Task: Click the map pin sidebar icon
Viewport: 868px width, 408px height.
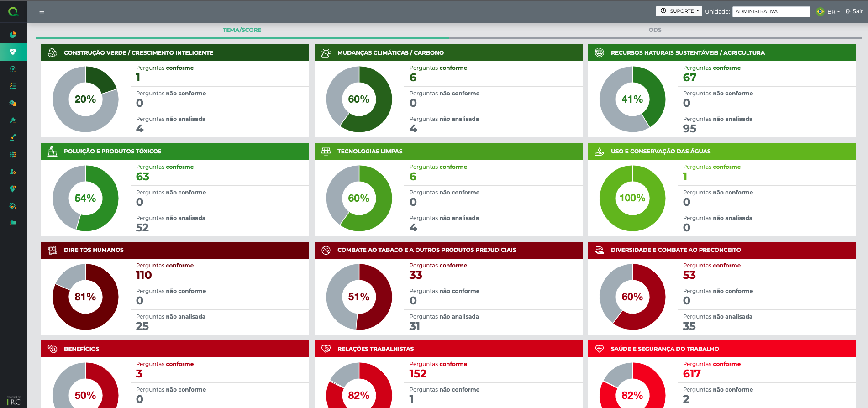Action: point(13,188)
